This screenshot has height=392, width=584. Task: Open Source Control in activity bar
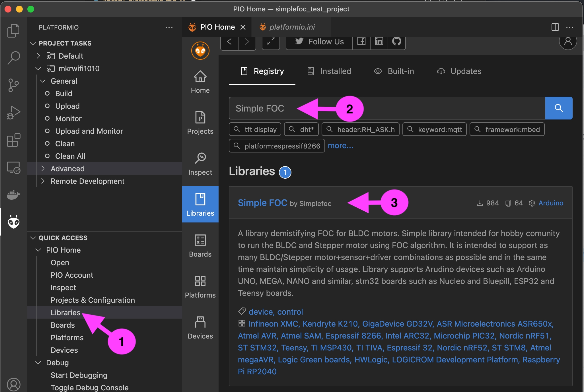click(13, 85)
